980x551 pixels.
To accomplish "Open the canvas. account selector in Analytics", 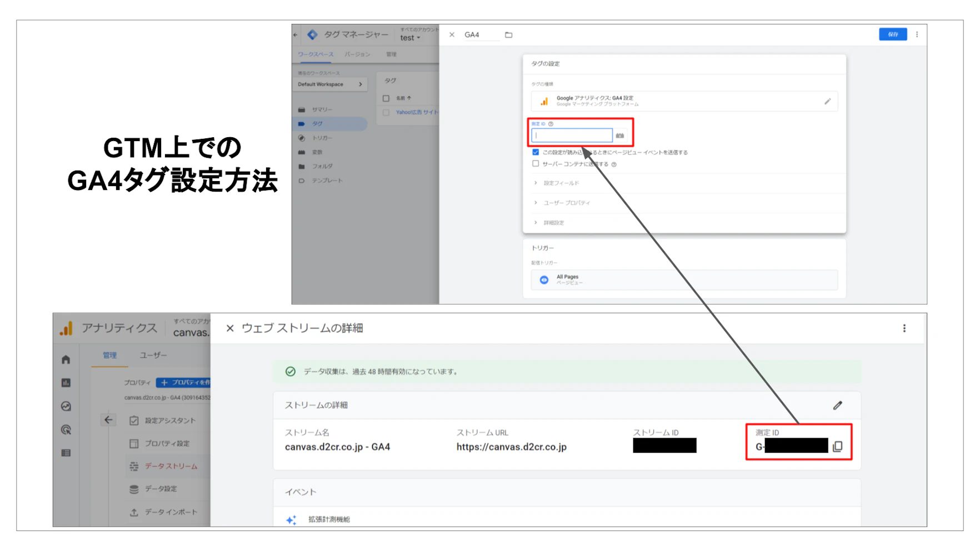I will (191, 333).
